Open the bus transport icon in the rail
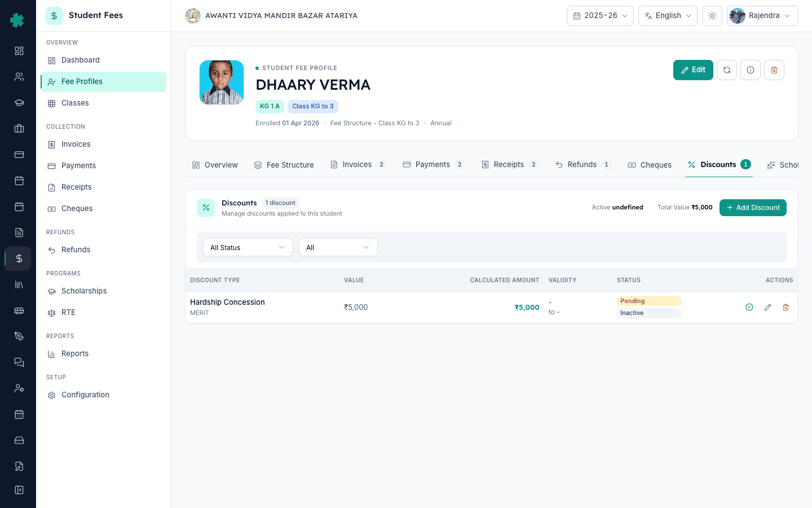Image resolution: width=812 pixels, height=508 pixels. [19, 310]
